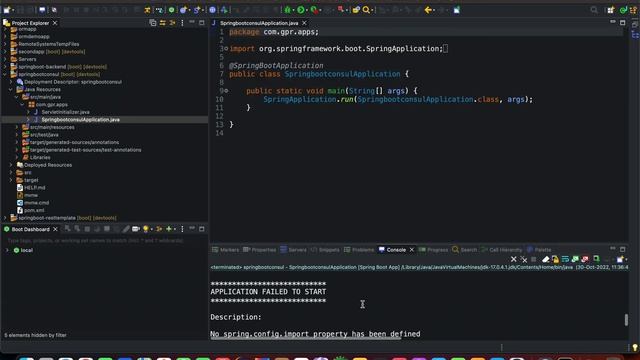
Task: Expand the Libraries node
Action: point(17,157)
